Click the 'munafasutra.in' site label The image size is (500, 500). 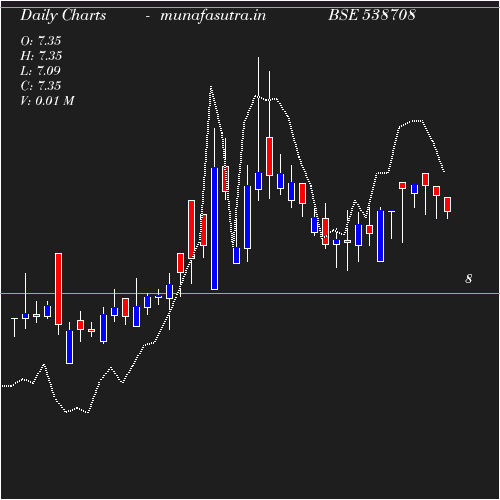click(x=213, y=16)
